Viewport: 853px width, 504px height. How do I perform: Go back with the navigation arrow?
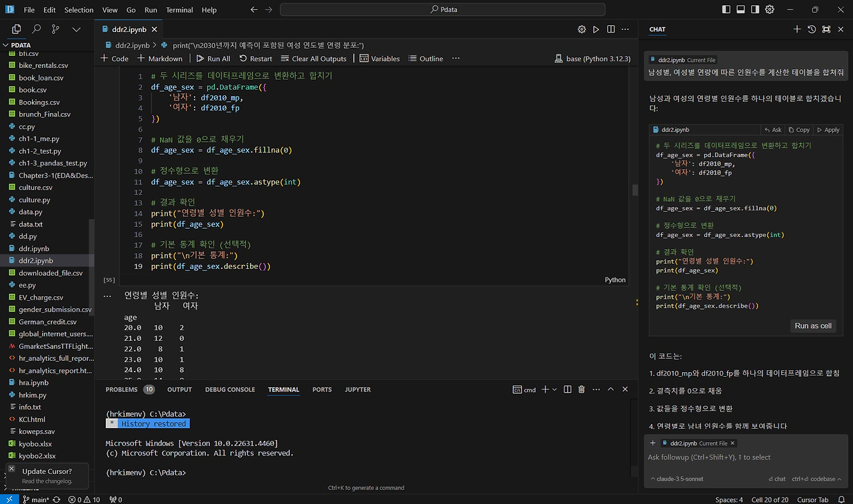[x=254, y=10]
